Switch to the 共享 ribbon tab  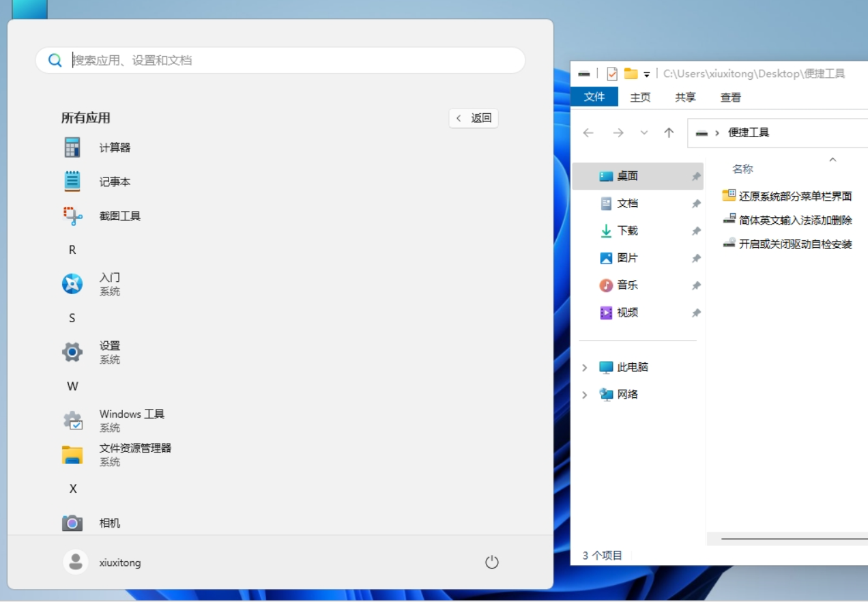click(x=685, y=98)
